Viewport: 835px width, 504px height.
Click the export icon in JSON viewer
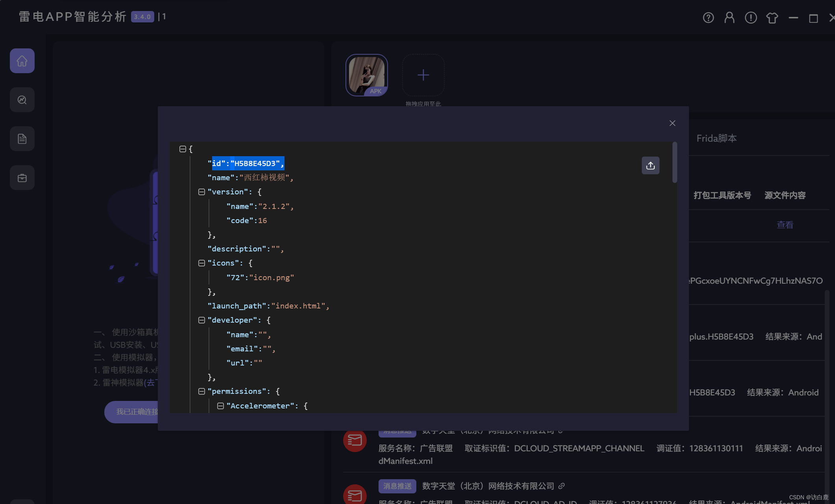coord(650,166)
